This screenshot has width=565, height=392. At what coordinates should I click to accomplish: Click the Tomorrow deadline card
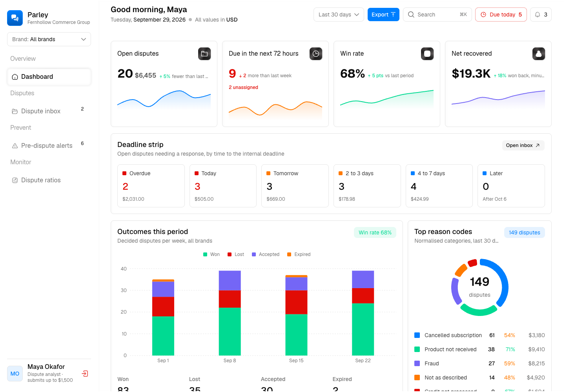(x=295, y=186)
